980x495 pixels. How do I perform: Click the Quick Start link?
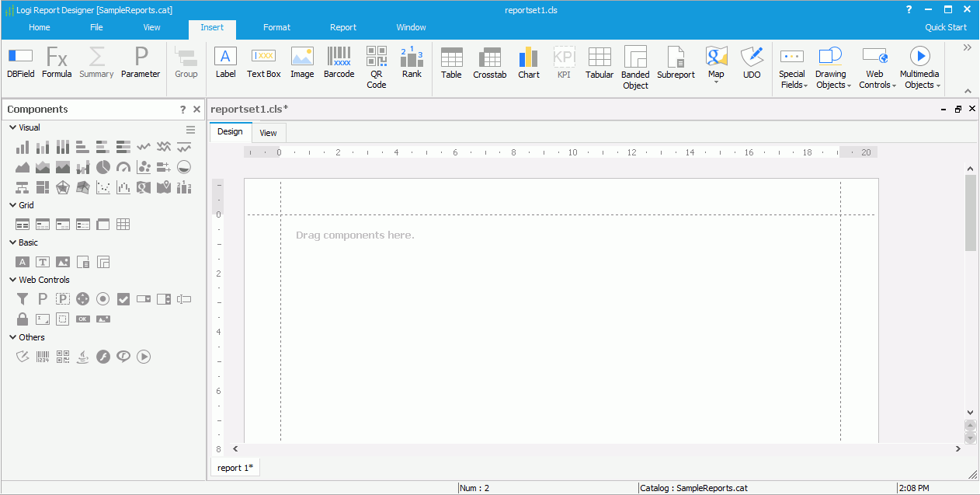(946, 27)
